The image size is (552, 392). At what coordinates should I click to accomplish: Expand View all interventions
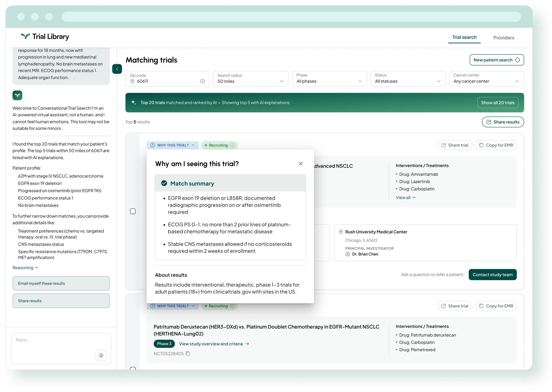pyautogui.click(x=405, y=197)
